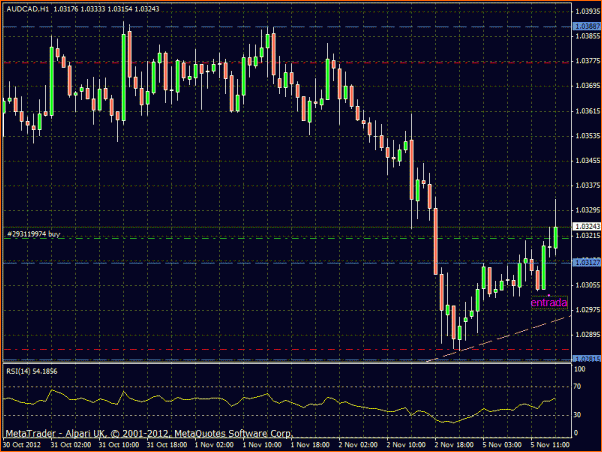Click the 1.03295 price scale value
Screen dimensions: 602x452
pyautogui.click(x=587, y=210)
